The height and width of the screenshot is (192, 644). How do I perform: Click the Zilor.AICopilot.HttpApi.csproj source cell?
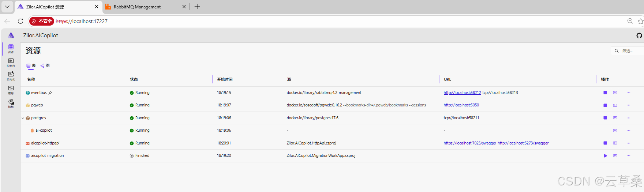pyautogui.click(x=311, y=143)
